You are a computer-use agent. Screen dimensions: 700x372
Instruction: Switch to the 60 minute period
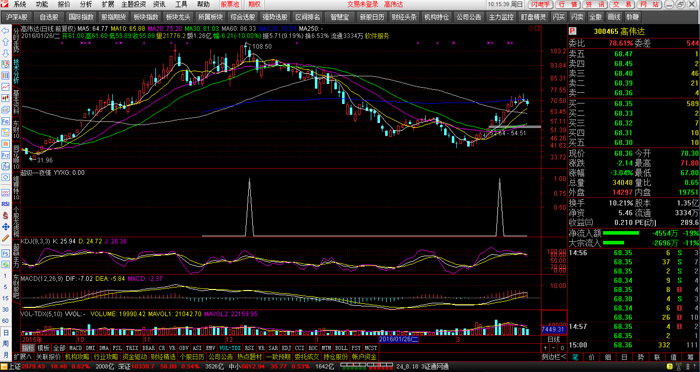pos(6,321)
